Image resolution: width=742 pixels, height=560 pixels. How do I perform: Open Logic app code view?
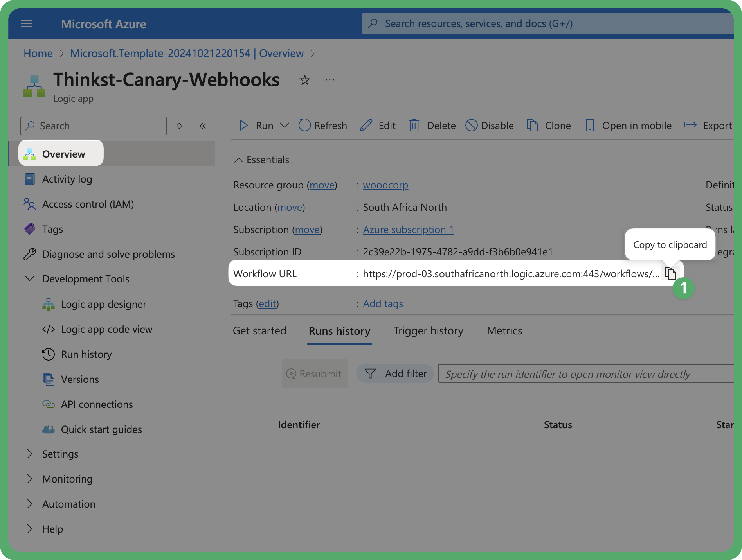click(106, 329)
